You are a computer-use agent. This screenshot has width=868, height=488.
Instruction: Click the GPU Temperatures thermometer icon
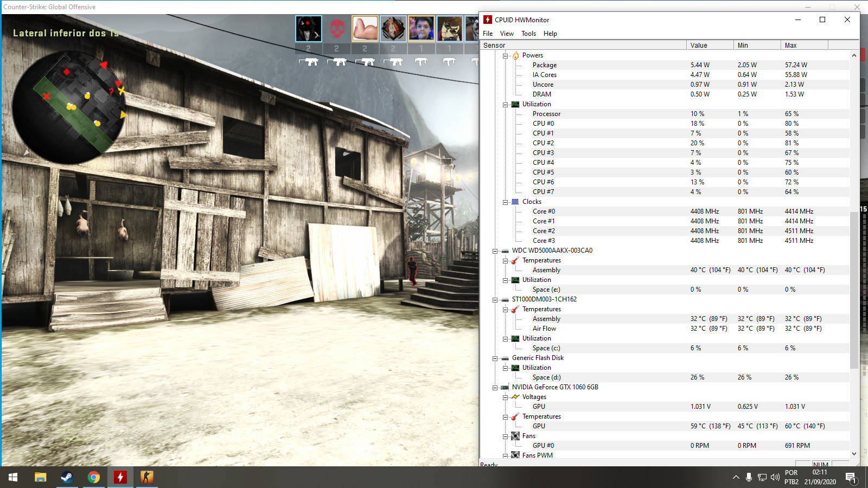[x=515, y=416]
